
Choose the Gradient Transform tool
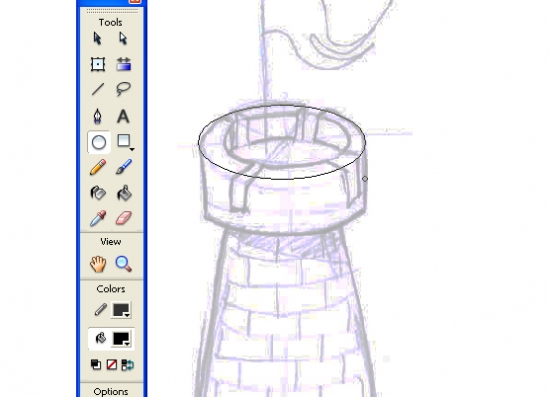coord(123,65)
